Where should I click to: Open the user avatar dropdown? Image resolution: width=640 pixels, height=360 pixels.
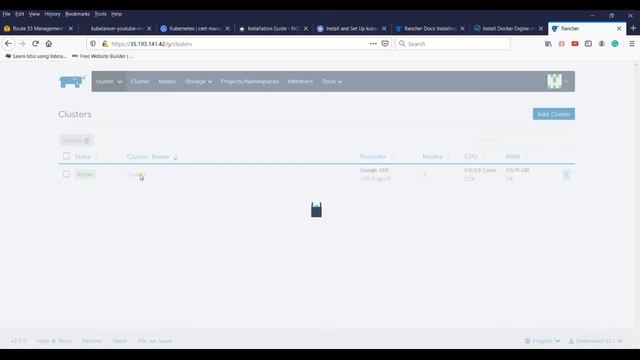tap(558, 82)
